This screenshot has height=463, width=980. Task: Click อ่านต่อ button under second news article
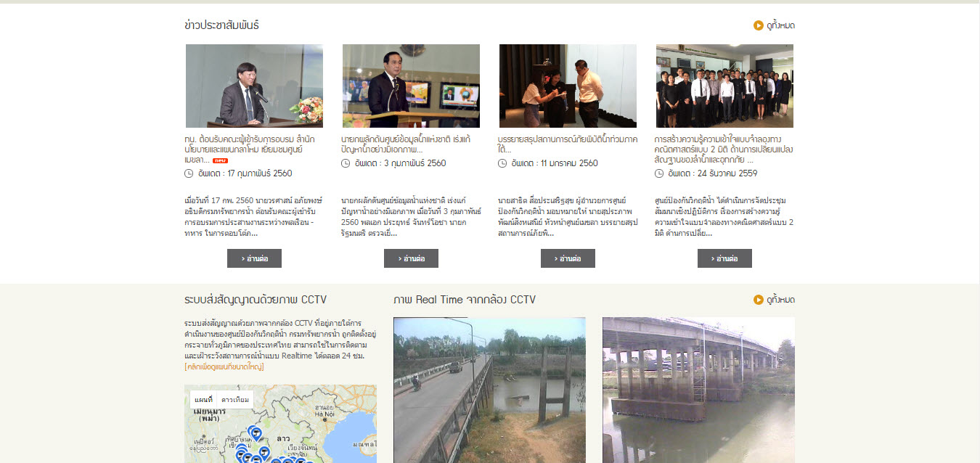(411, 258)
